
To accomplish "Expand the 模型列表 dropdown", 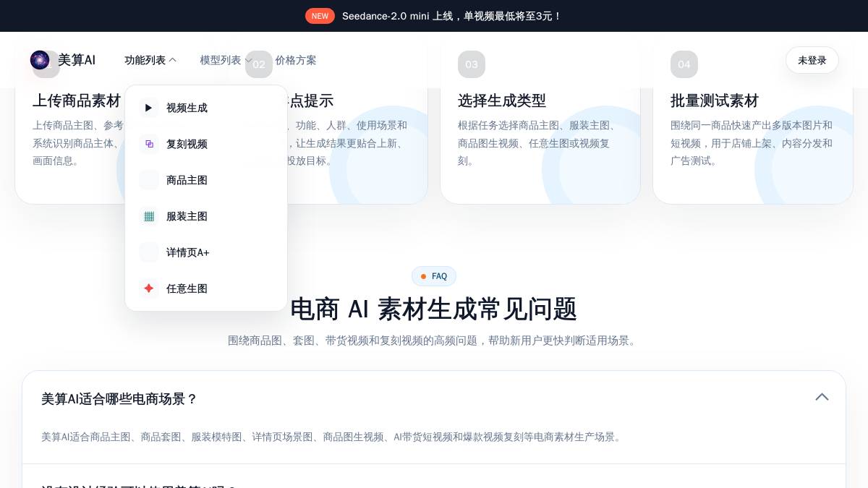I will click(x=226, y=60).
